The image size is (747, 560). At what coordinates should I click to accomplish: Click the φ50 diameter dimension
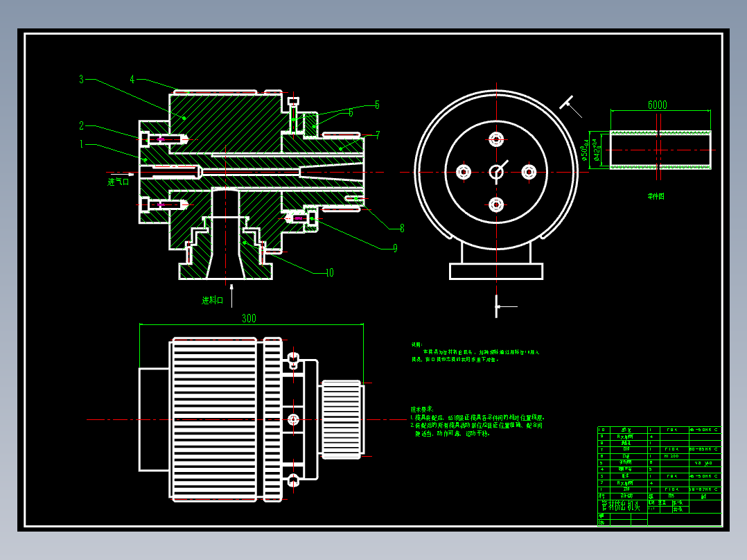coord(584,149)
